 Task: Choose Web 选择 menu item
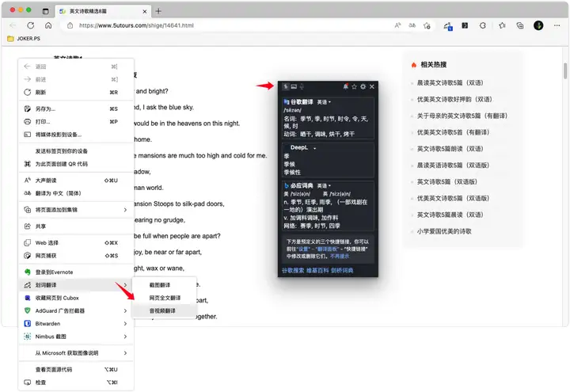pyautogui.click(x=76, y=243)
